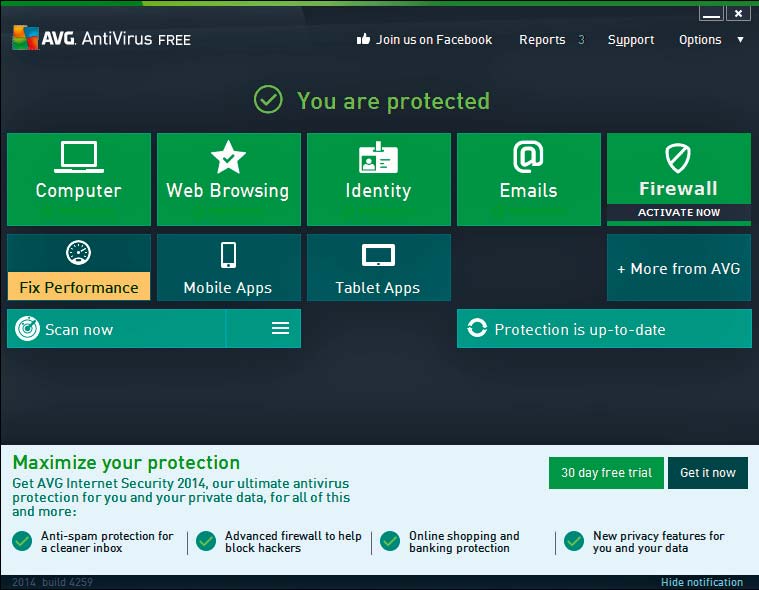Click the Firewall tile label
The width and height of the screenshot is (759, 590).
click(x=678, y=189)
